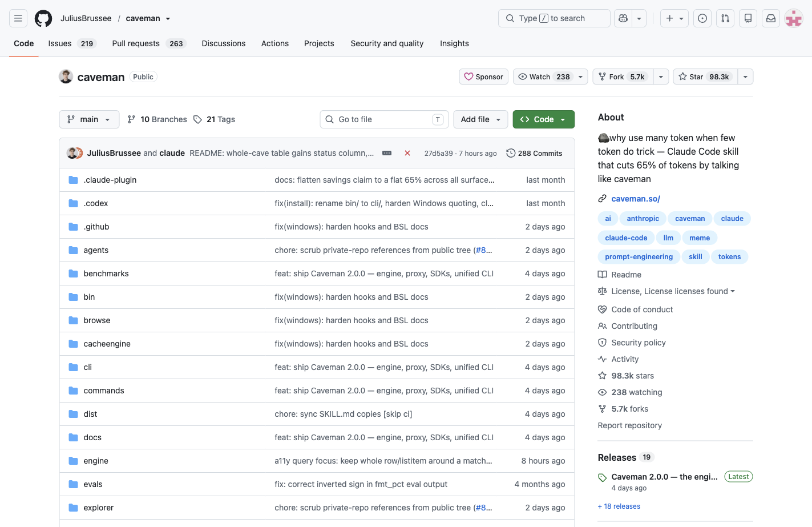The height and width of the screenshot is (527, 812).
Task: Open the Insights tab
Action: 454,43
